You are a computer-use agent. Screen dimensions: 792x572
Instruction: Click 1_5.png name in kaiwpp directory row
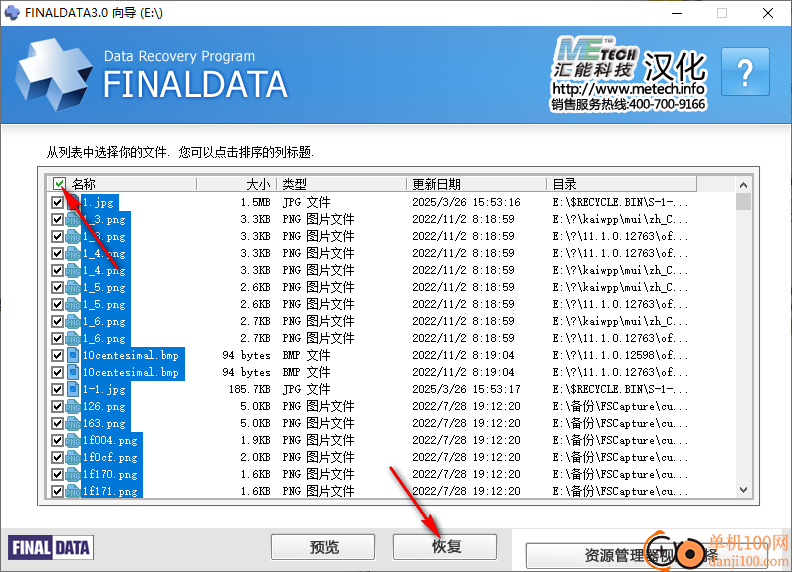[x=104, y=288]
